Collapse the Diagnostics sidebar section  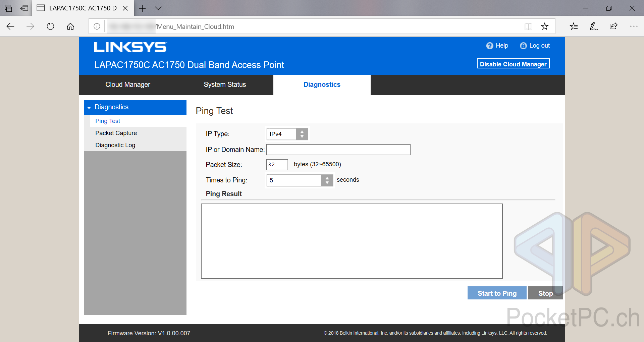(135, 107)
